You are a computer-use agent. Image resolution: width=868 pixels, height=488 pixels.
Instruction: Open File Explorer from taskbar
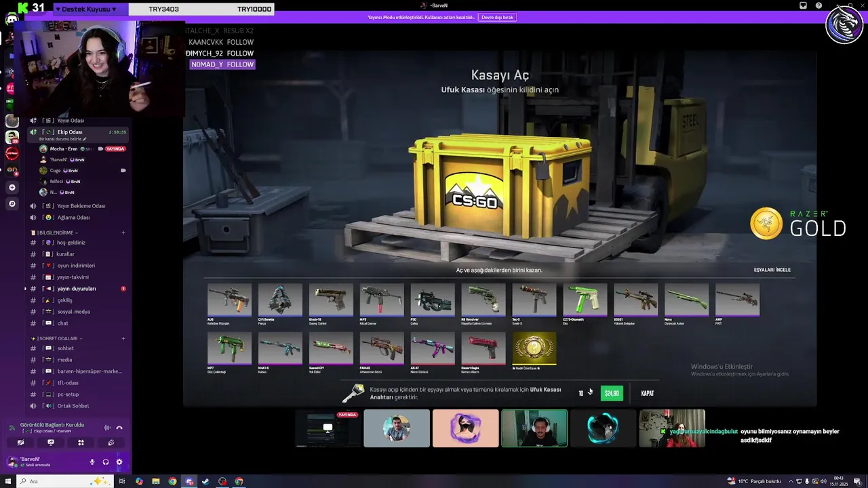[x=156, y=481]
